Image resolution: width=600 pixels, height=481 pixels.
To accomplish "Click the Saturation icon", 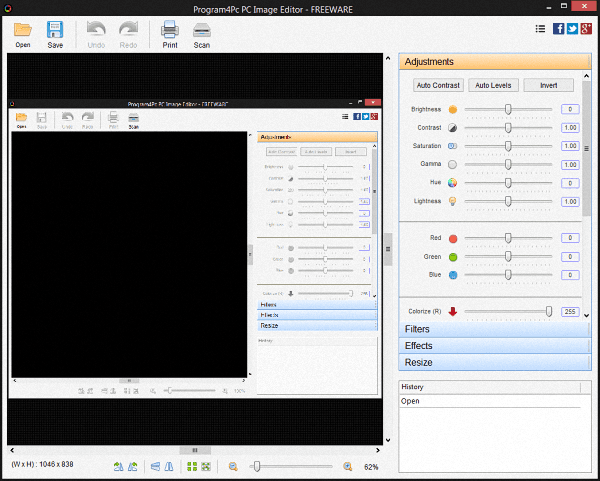I will (x=453, y=146).
